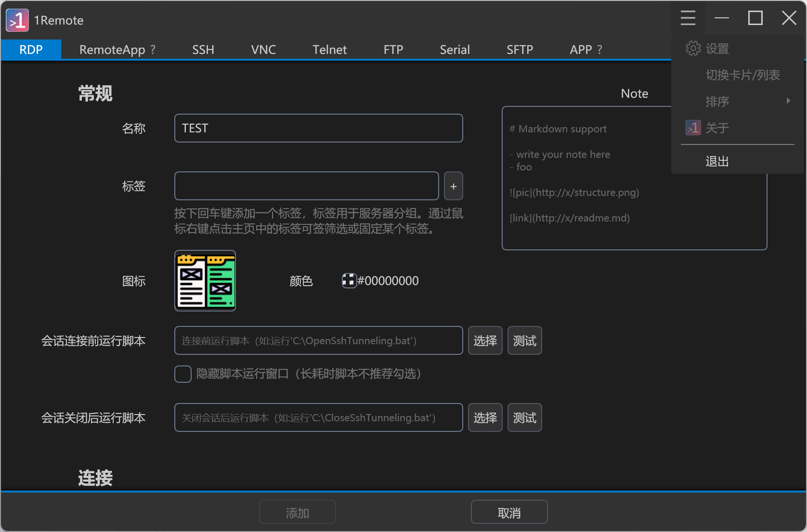Click the server icon thumbnail image
The image size is (807, 532).
coord(205,281)
